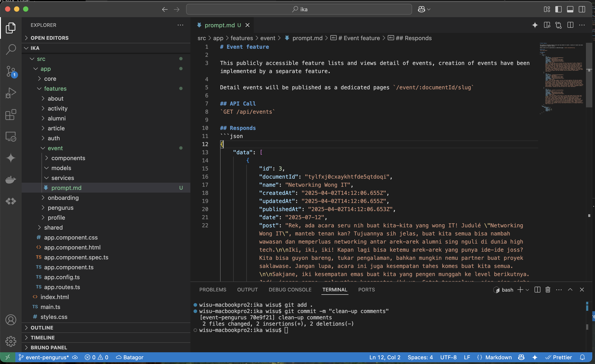Open Source Control view with 1 change

point(11,71)
